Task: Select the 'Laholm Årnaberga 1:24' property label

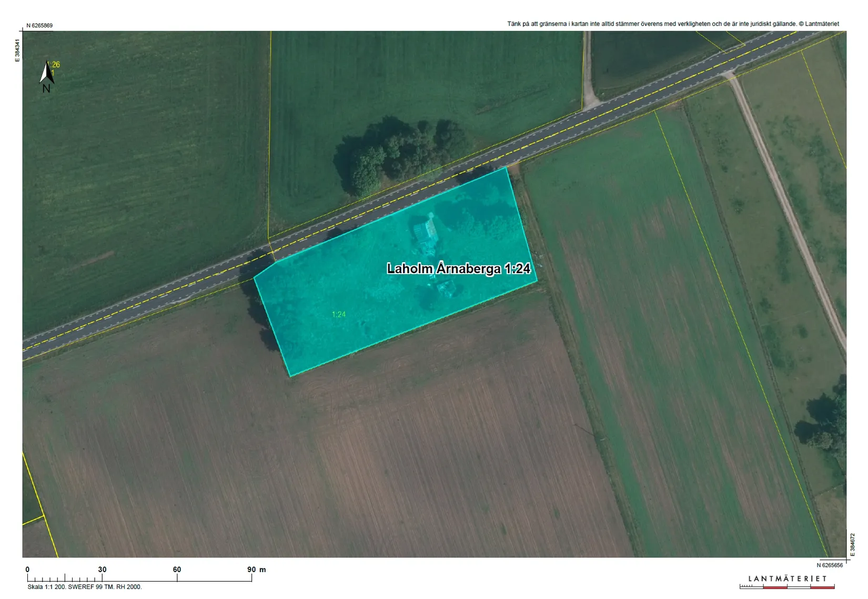Action: tap(459, 268)
